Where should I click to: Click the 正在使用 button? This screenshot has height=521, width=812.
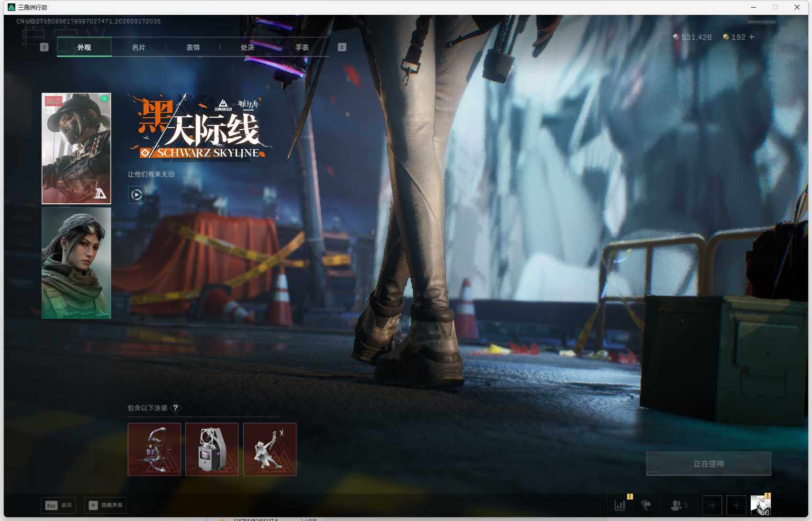pos(709,464)
